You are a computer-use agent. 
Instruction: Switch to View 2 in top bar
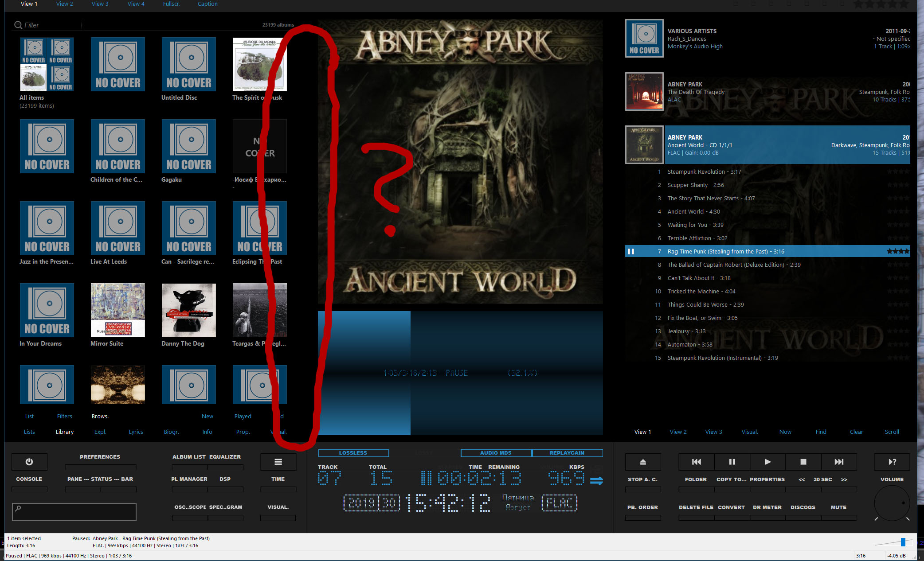click(65, 4)
